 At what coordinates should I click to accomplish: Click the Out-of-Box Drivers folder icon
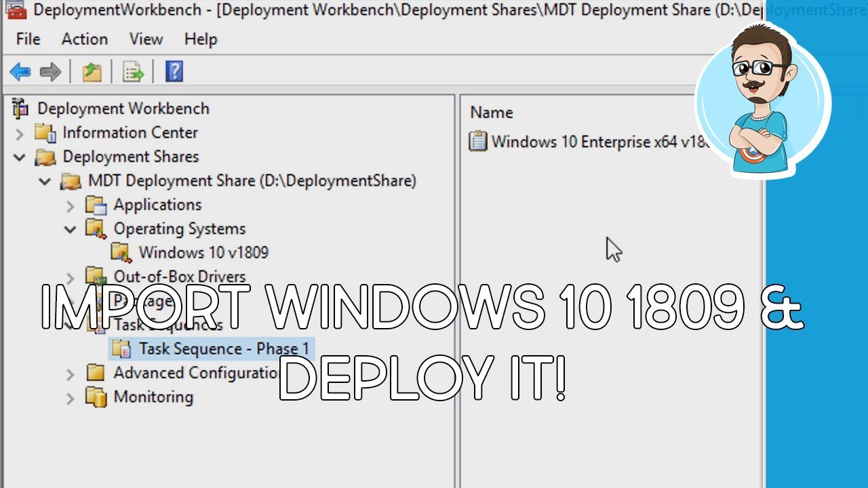click(96, 277)
